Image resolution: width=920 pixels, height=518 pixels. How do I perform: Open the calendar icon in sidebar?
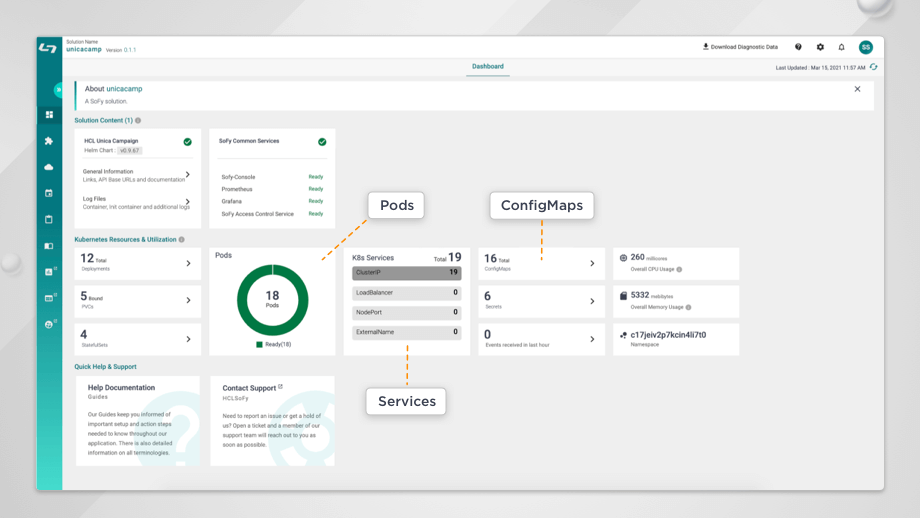[x=49, y=193]
